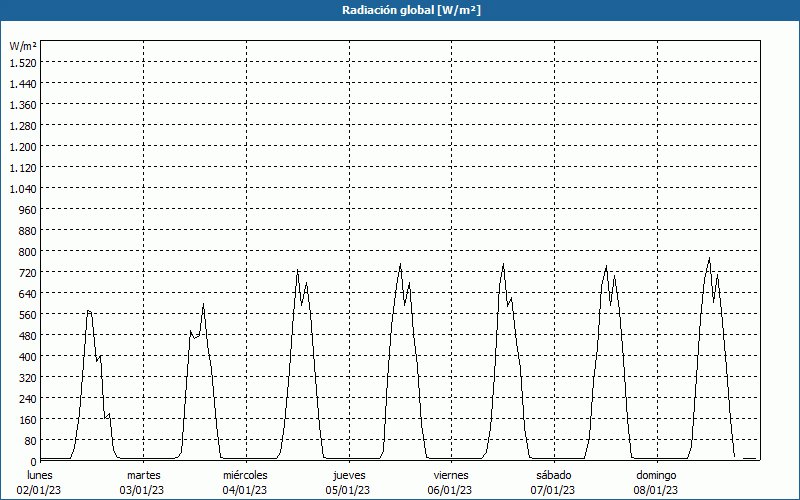Click the '80' y-axis value
Image resolution: width=800 pixels, height=500 pixels.
[x=31, y=440]
